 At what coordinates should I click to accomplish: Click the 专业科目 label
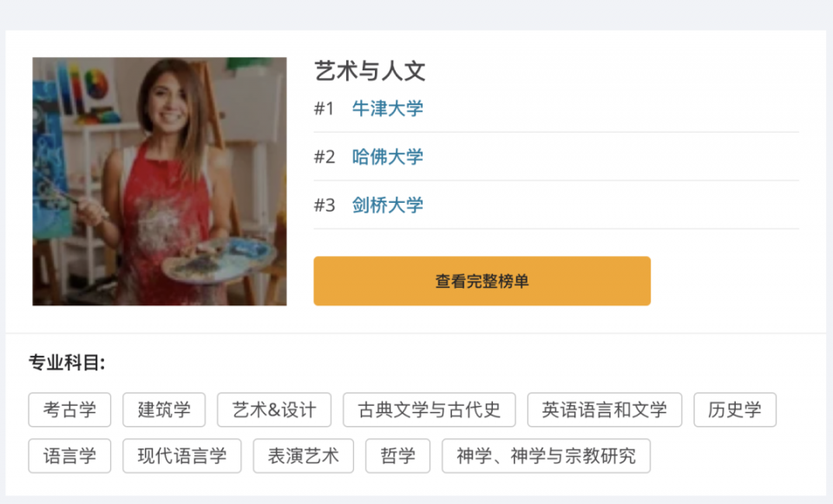tap(67, 363)
